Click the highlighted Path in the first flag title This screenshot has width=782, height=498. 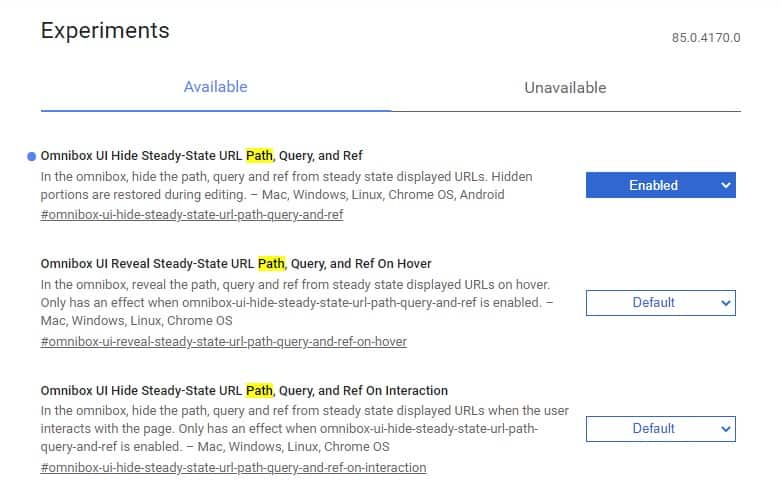click(x=260, y=156)
